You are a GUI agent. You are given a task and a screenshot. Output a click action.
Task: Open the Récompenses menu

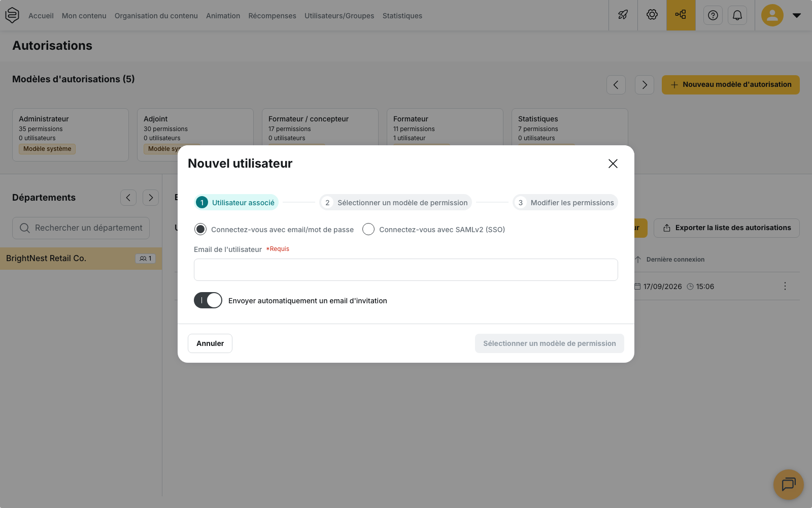273,16
